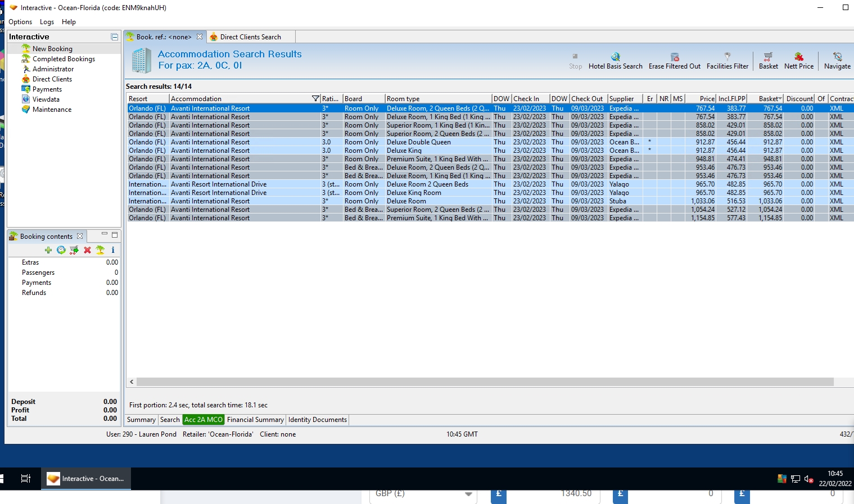Click the Accommodation column filter funnel

pos(315,99)
